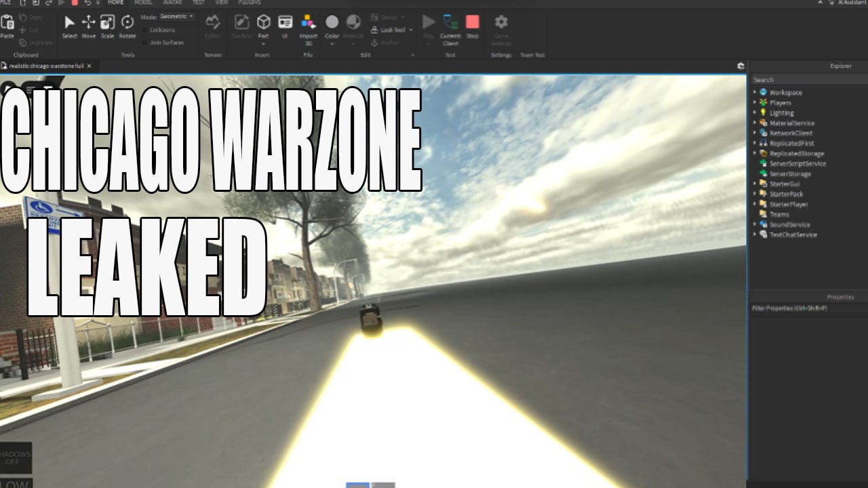Open the PLUGINS ribbon tab
The height and width of the screenshot is (488, 868).
[249, 3]
